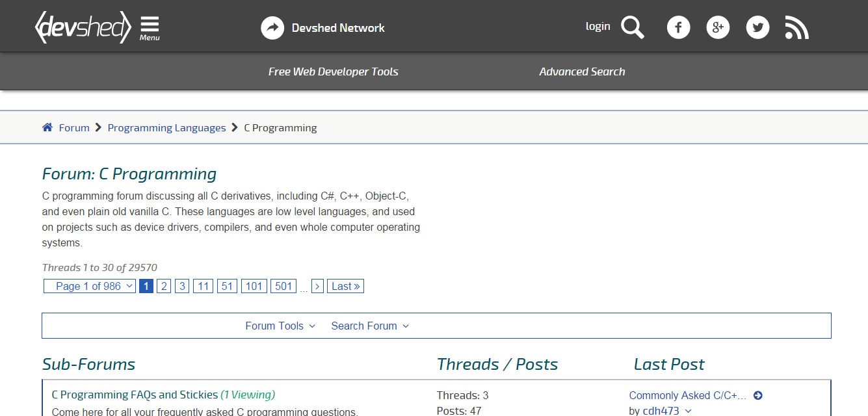Select page 1 in pagination
Screen dimensions: 868x416
pyautogui.click(x=146, y=286)
